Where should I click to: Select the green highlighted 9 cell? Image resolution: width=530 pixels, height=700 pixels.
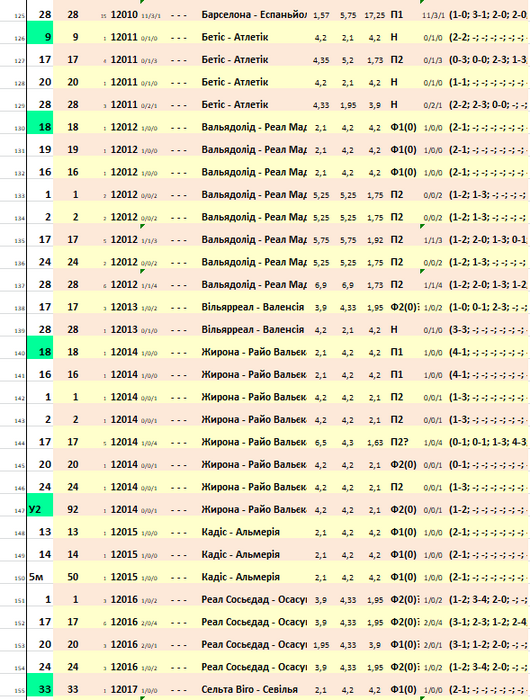pos(40,32)
